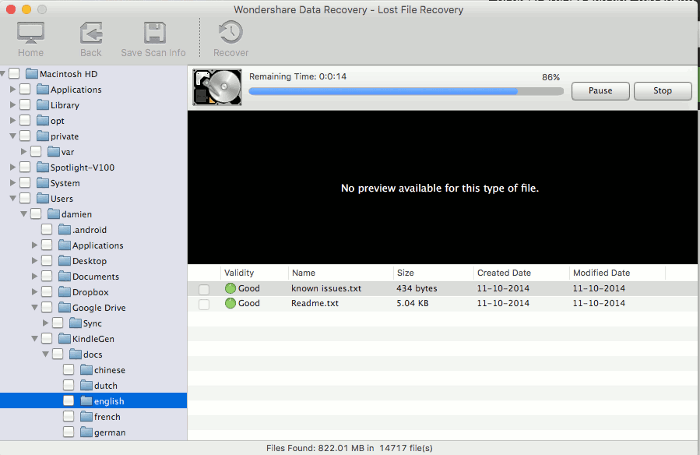Click the System folder icon
This screenshot has width=700, height=455.
tap(42, 183)
